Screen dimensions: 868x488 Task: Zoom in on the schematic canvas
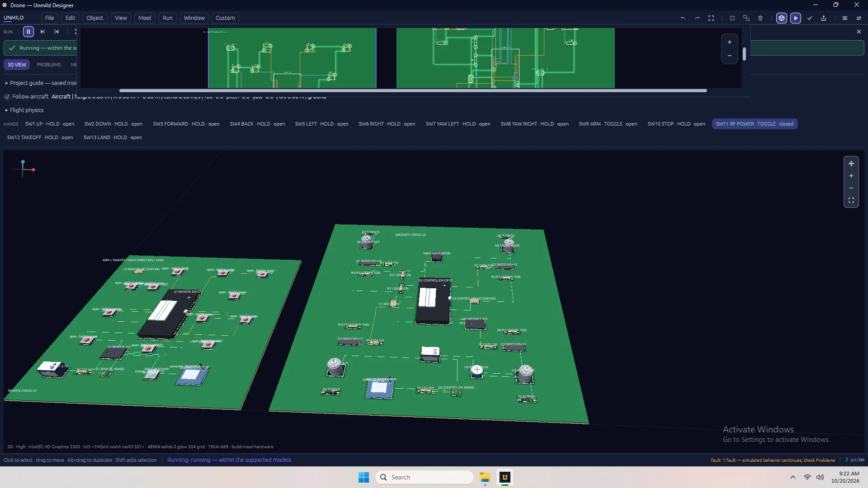point(730,42)
